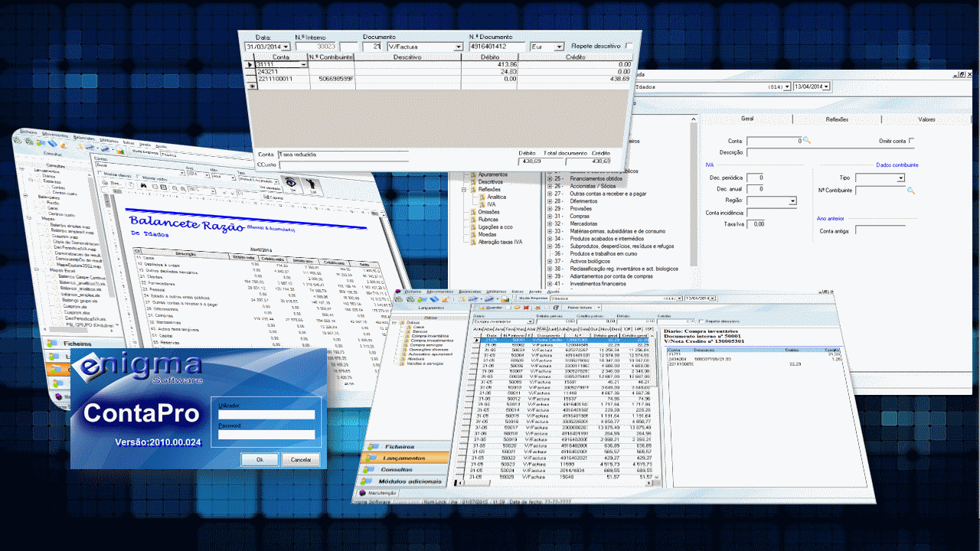Click the red delete X toolbar icon
Viewport: 980px width, 551px height.
pos(526,307)
